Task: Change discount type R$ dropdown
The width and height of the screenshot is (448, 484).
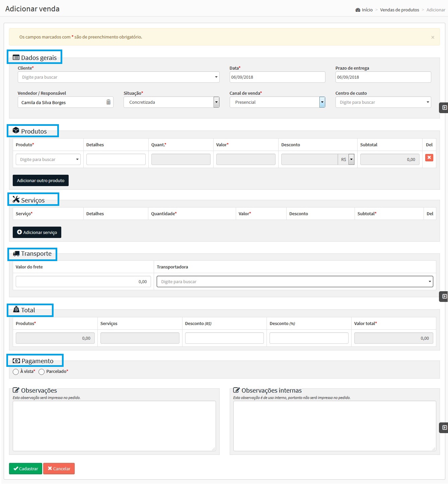Action: 346,159
